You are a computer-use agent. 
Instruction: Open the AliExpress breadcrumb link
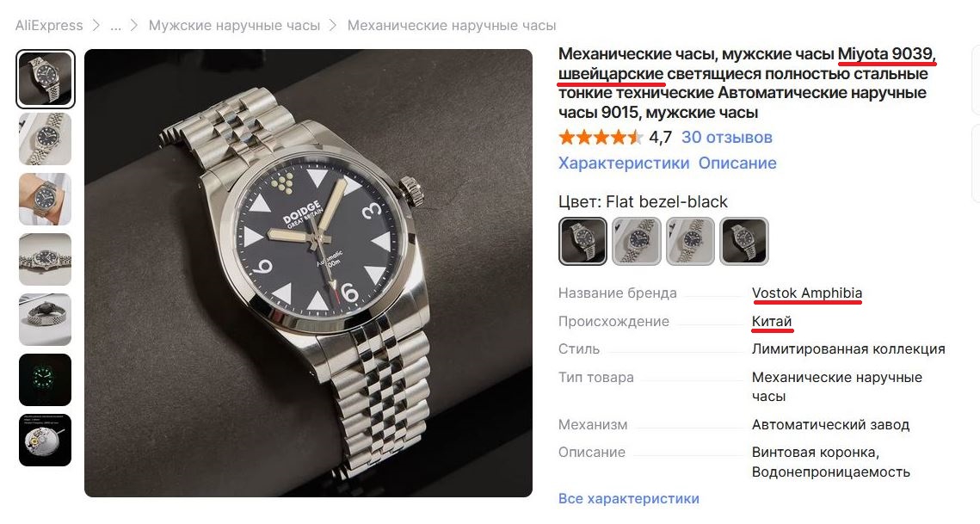click(x=49, y=26)
